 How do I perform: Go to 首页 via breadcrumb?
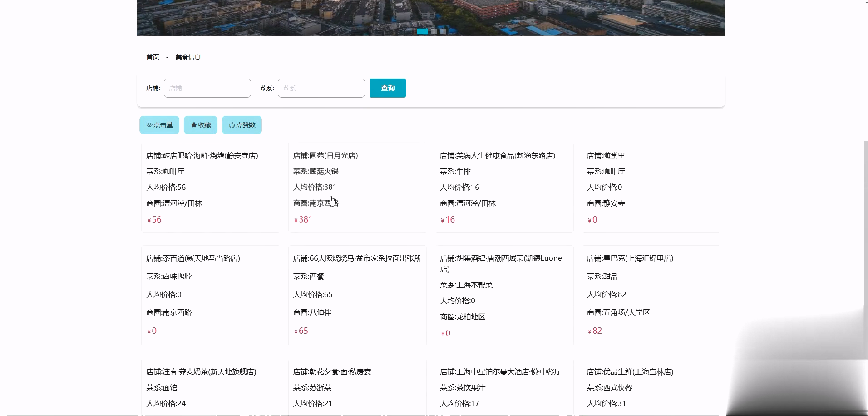click(x=153, y=57)
